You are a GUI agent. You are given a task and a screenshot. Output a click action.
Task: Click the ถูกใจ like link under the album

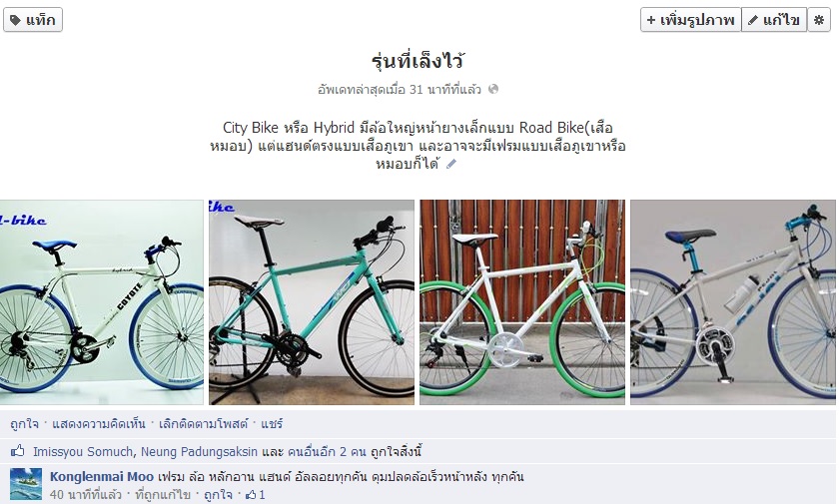(25, 424)
